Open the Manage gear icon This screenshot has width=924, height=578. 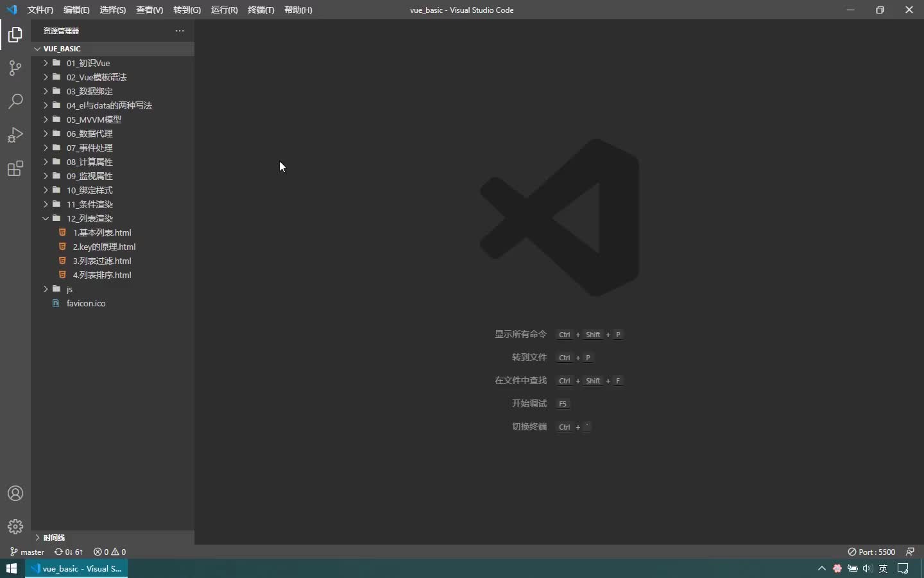click(x=15, y=527)
